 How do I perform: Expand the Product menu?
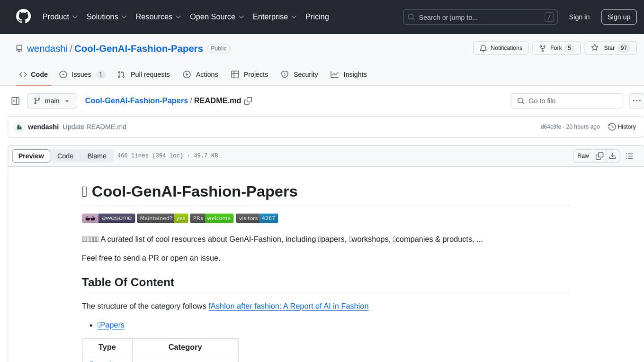[x=60, y=17]
